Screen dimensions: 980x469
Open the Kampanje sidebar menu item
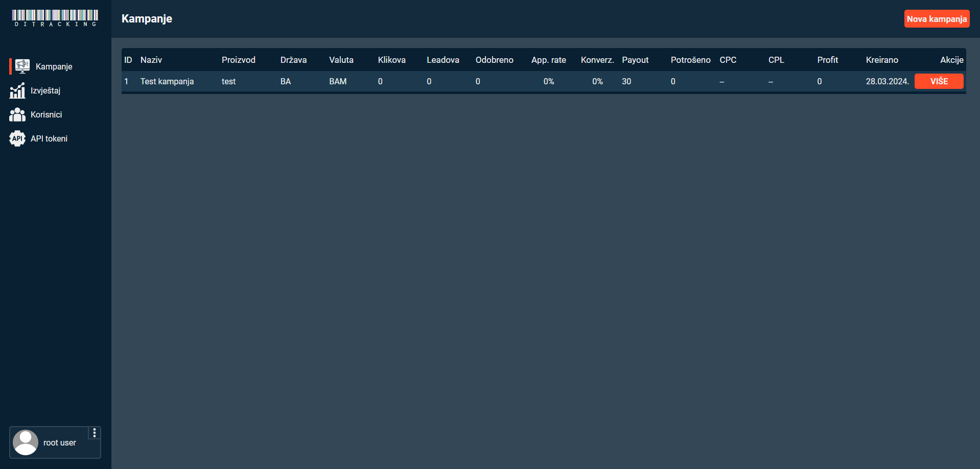(56, 66)
